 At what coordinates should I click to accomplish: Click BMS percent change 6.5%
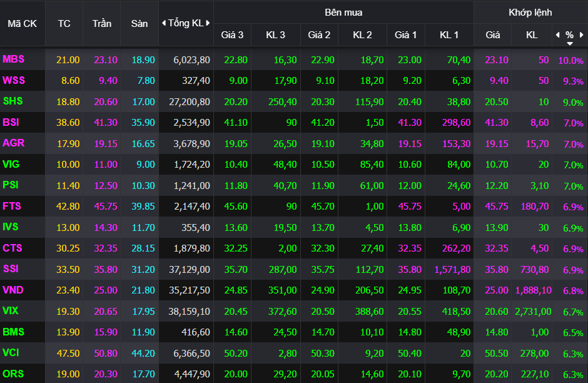click(x=573, y=333)
